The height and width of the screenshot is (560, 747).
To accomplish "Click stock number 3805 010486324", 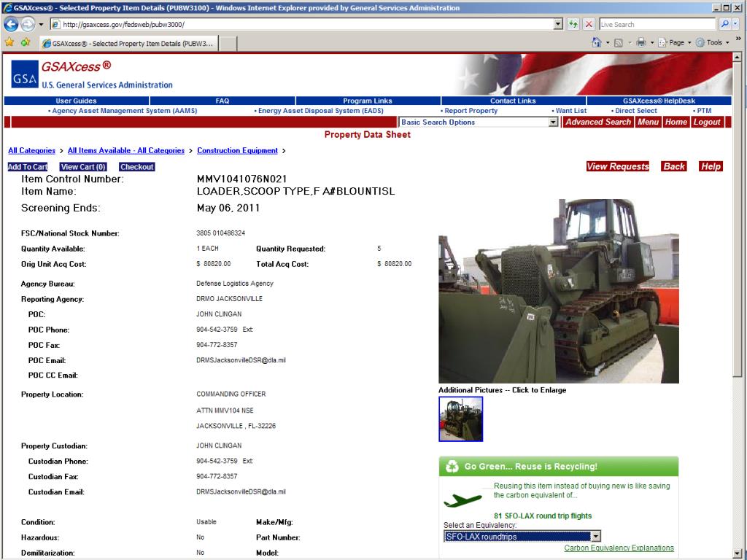I will click(x=220, y=233).
